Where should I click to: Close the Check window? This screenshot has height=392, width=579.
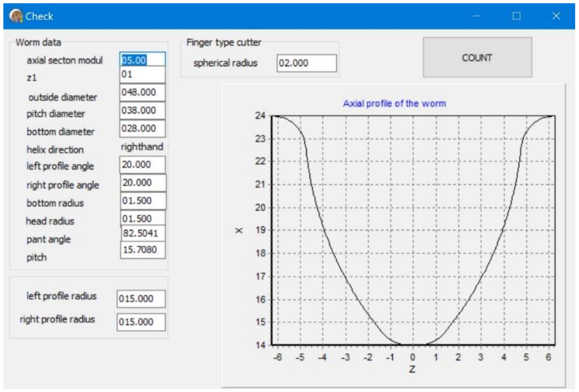pyautogui.click(x=556, y=16)
